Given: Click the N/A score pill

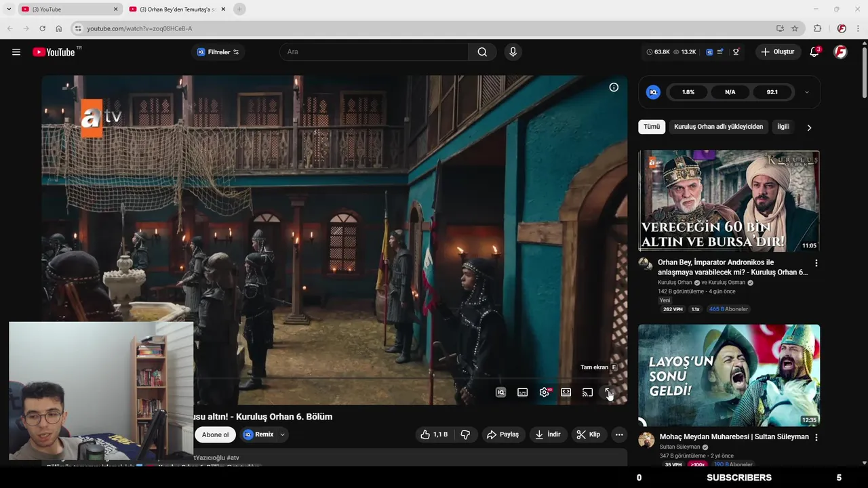Looking at the screenshot, I should point(730,92).
